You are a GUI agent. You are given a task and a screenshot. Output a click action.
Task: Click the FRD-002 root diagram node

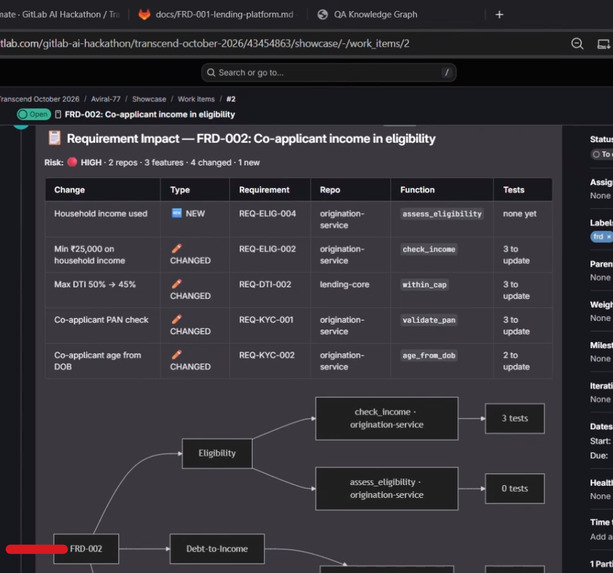(86, 549)
